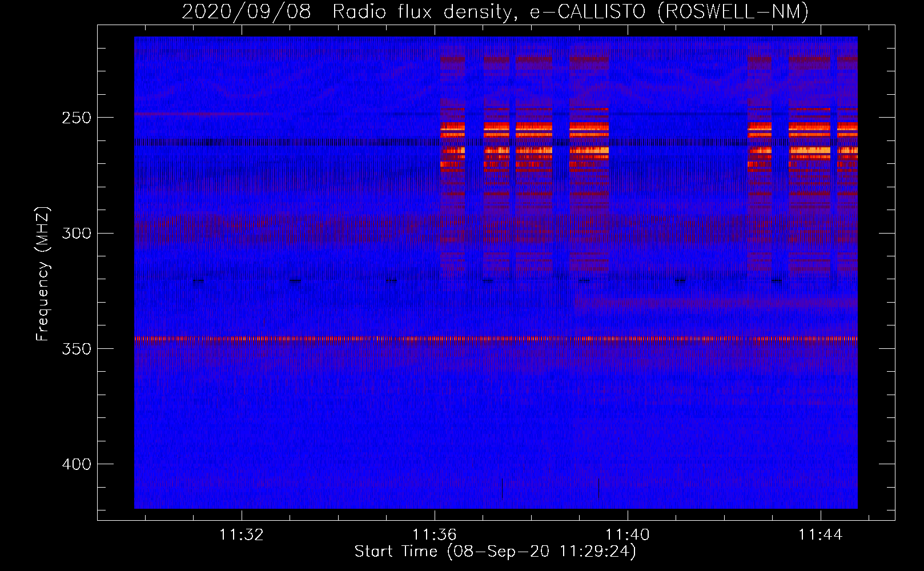Click the 11:44 time tick label
Viewport: 924px width, 571px height.
click(821, 535)
